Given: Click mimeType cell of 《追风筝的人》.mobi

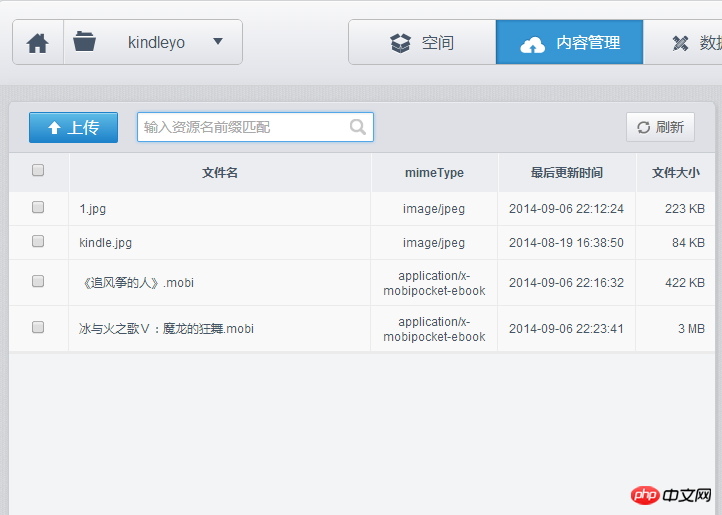Looking at the screenshot, I should pos(434,283).
